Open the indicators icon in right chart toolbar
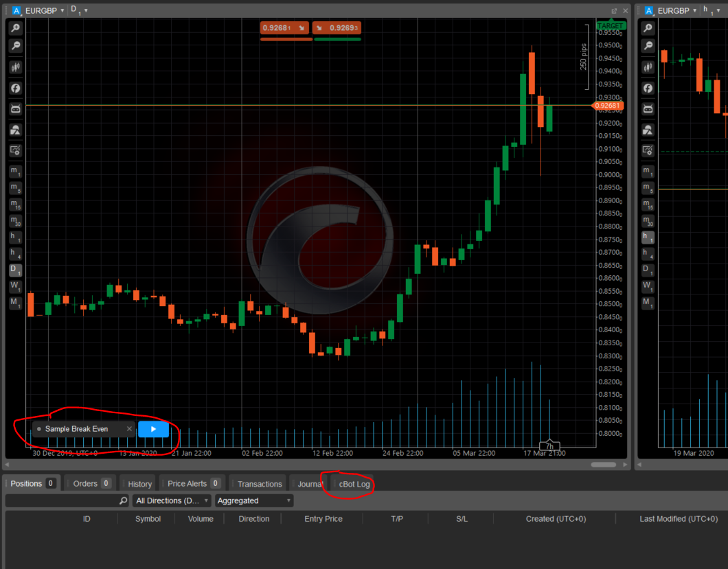This screenshot has width=728, height=569. pos(648,130)
